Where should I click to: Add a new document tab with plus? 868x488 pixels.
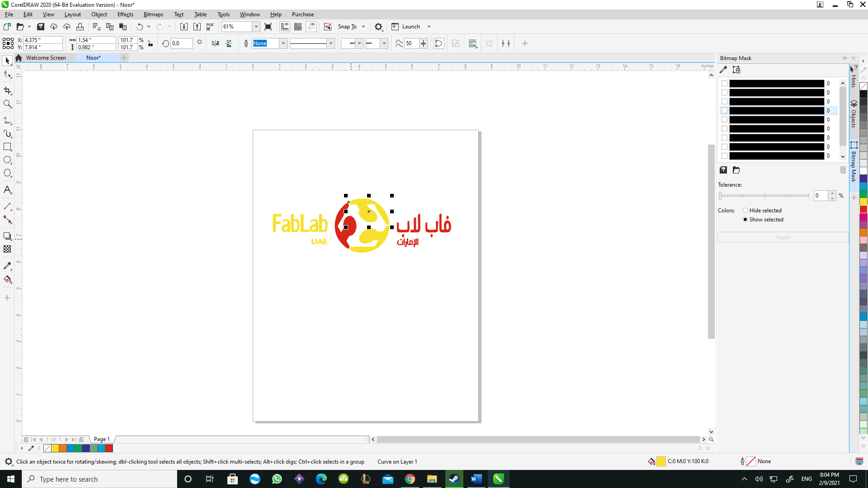124,58
